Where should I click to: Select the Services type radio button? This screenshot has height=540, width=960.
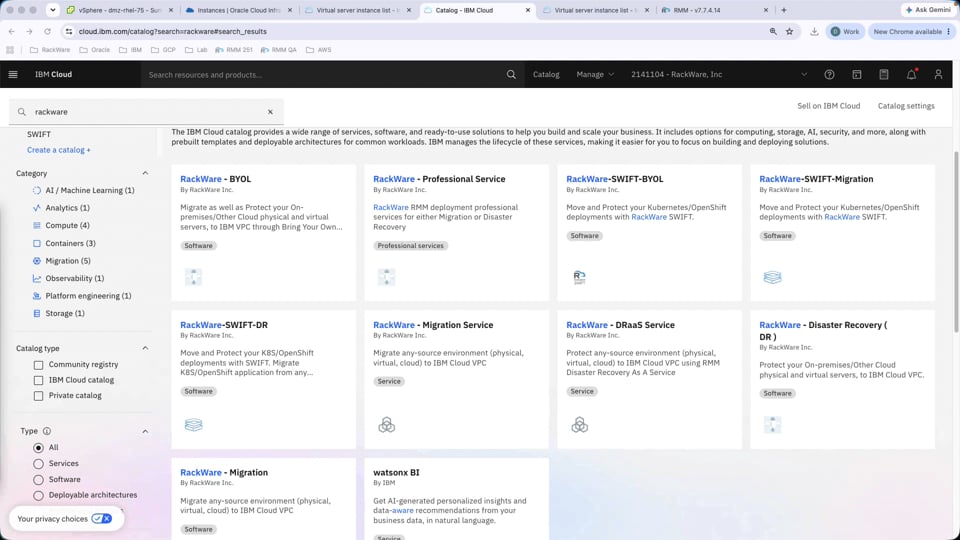coord(39,463)
